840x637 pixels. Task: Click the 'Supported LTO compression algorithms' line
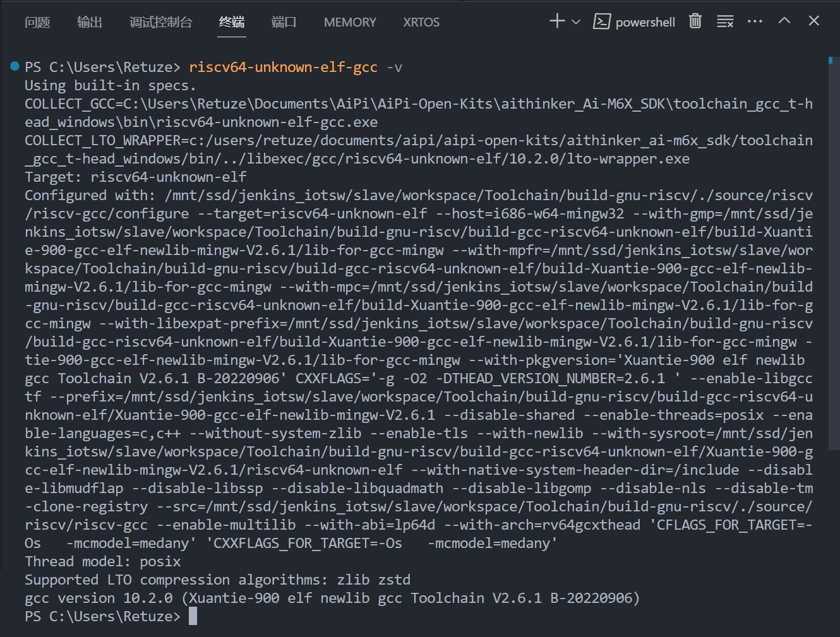click(x=217, y=580)
